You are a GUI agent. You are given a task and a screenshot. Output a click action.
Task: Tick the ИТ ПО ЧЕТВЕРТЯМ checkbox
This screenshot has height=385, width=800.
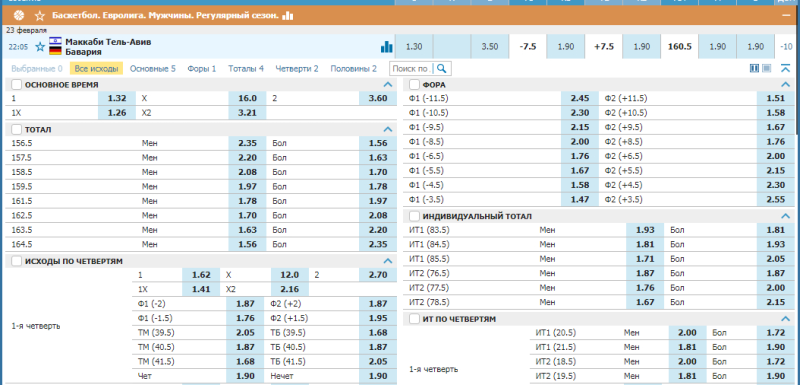pos(414,319)
